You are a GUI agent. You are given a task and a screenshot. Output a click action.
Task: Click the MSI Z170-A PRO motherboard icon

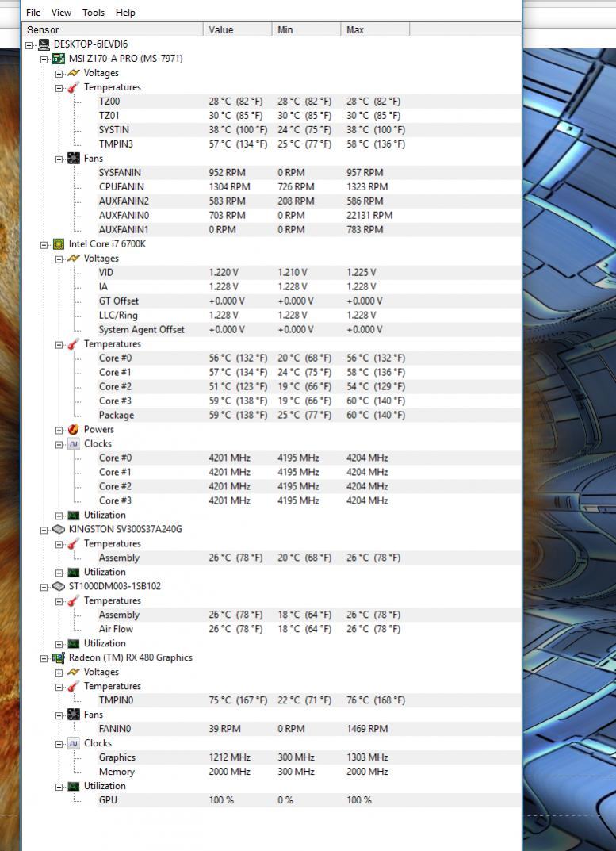pyautogui.click(x=59, y=59)
